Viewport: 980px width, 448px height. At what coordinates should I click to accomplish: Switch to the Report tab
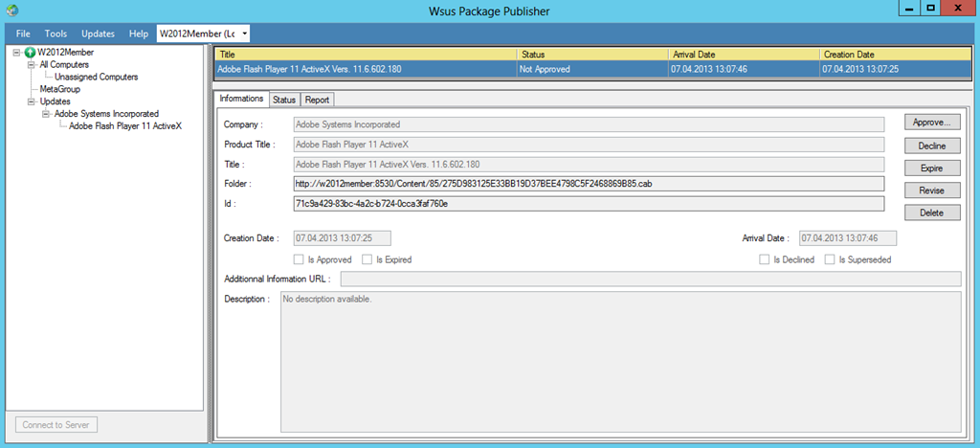click(318, 100)
